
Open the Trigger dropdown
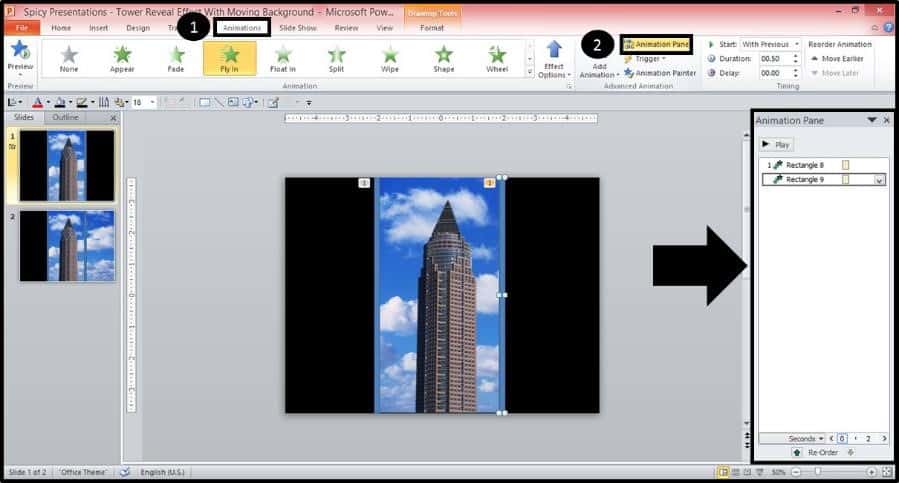[x=646, y=59]
